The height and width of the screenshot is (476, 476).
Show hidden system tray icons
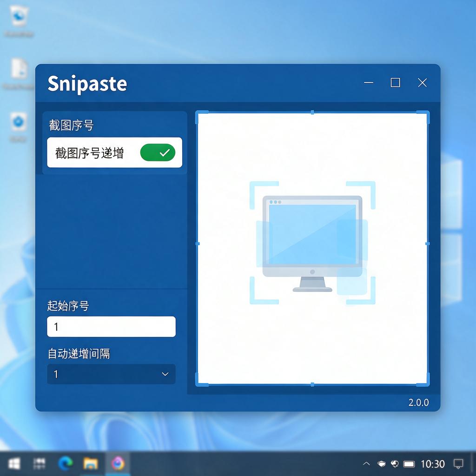pyautogui.click(x=366, y=464)
